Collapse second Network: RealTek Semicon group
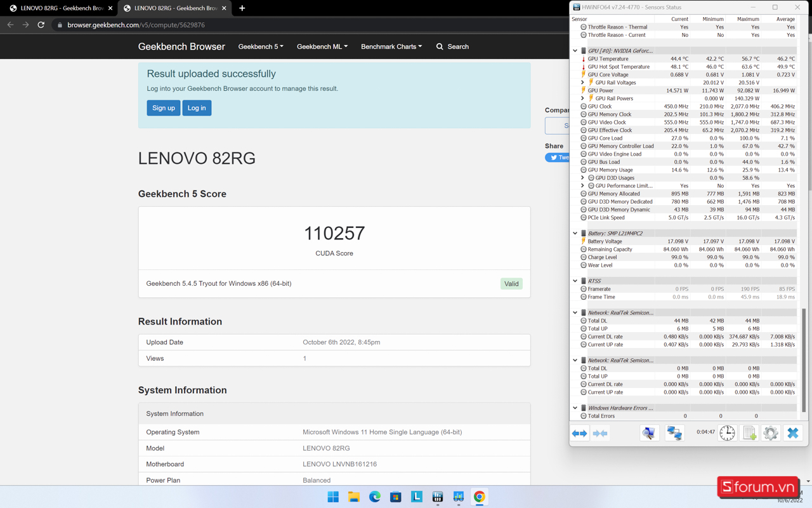Image resolution: width=812 pixels, height=508 pixels. pos(575,360)
